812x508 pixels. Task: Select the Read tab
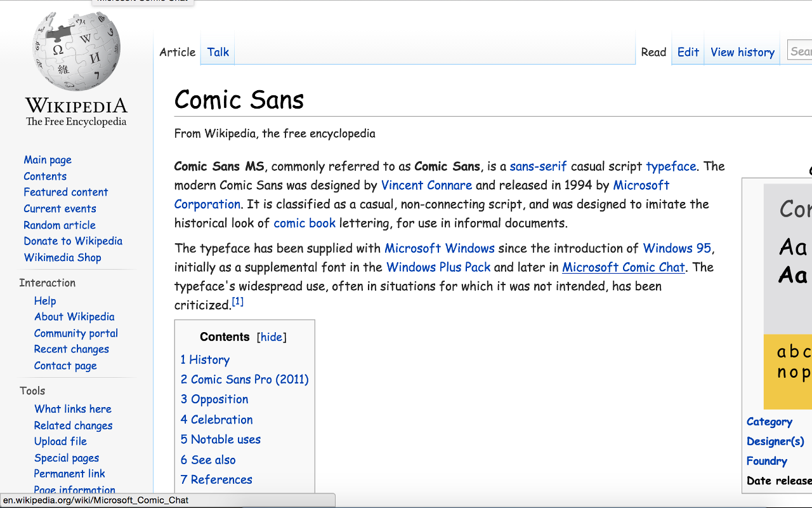coord(653,52)
